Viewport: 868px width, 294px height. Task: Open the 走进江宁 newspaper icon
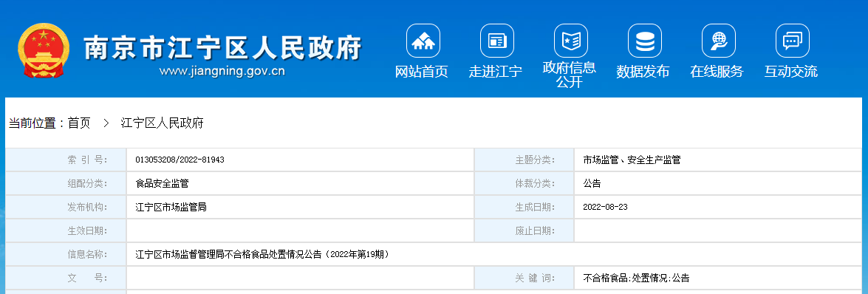pos(497,41)
